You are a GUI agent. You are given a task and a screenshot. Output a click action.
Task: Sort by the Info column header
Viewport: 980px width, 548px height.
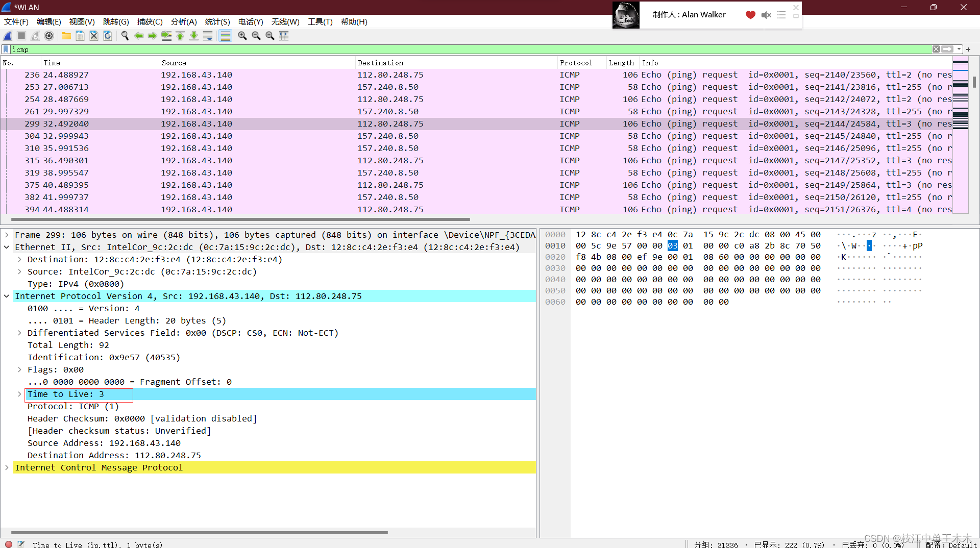tap(795, 63)
